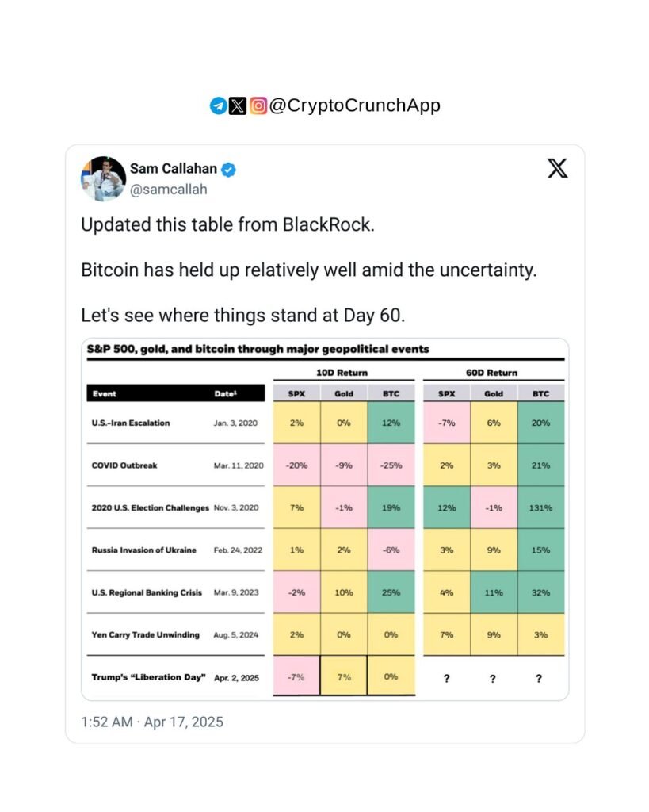Click the Sam Callahan display name
The height and width of the screenshot is (812, 649).
tap(174, 169)
